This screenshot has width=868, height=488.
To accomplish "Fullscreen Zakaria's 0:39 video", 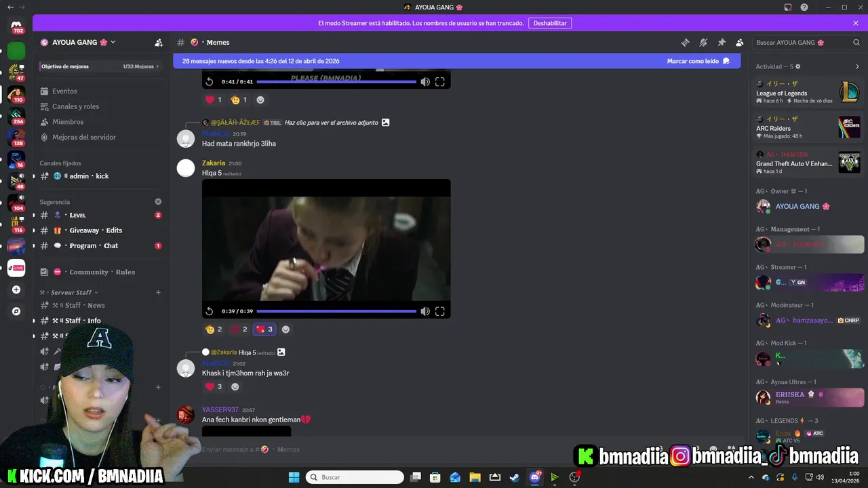I will pyautogui.click(x=440, y=311).
